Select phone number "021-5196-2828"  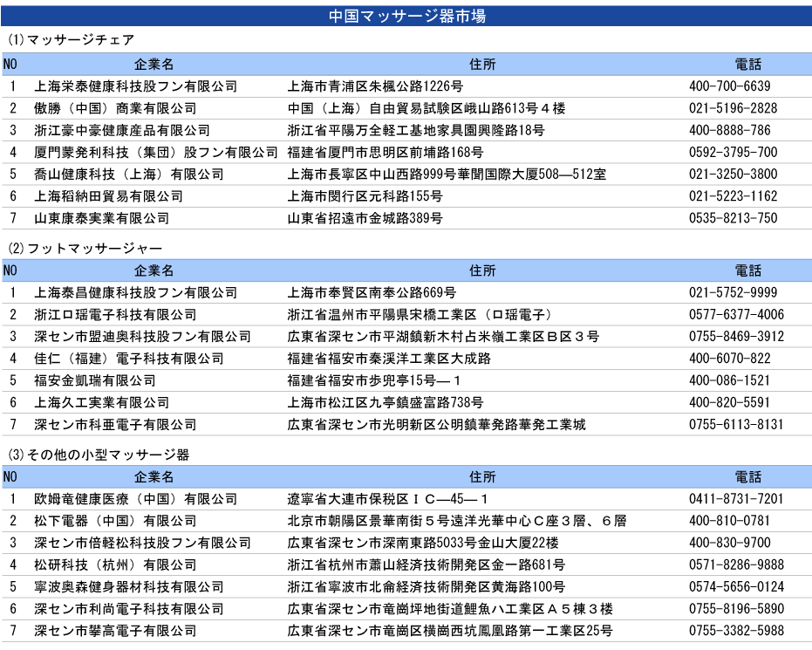coord(734,108)
